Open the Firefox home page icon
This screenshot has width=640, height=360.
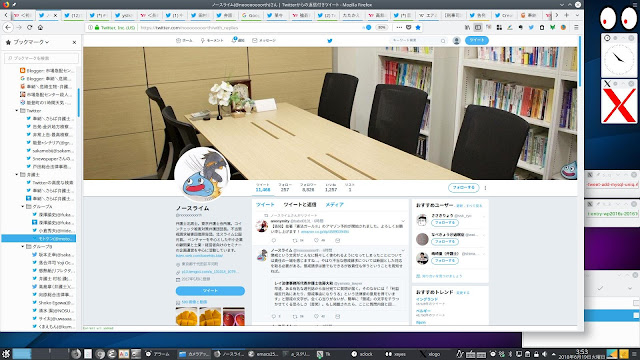click(40, 27)
